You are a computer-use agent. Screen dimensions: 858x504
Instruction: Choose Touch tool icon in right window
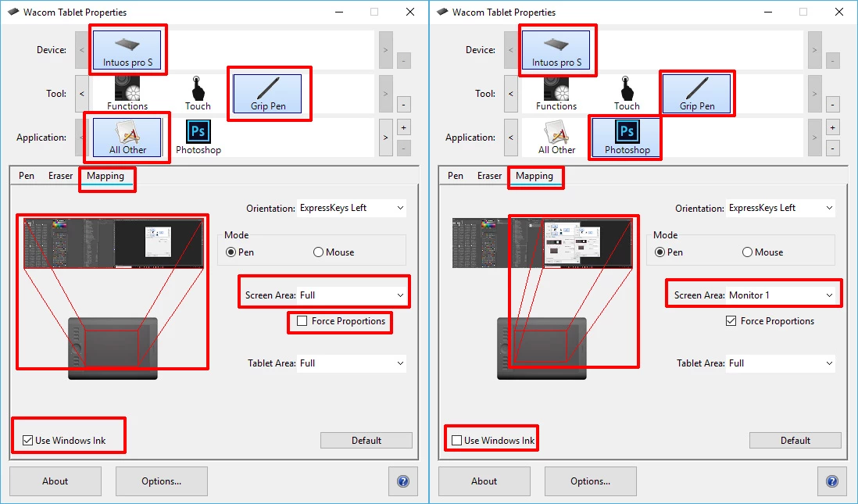[x=627, y=93]
